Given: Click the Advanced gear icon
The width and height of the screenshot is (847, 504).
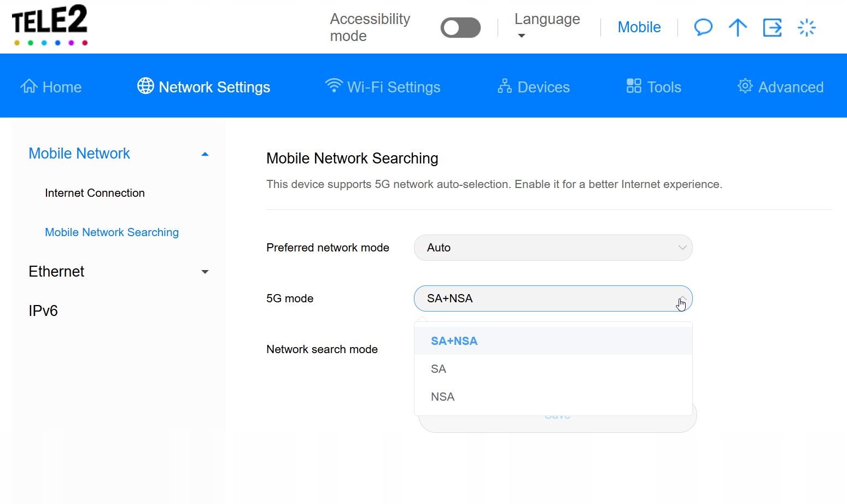Looking at the screenshot, I should (745, 86).
